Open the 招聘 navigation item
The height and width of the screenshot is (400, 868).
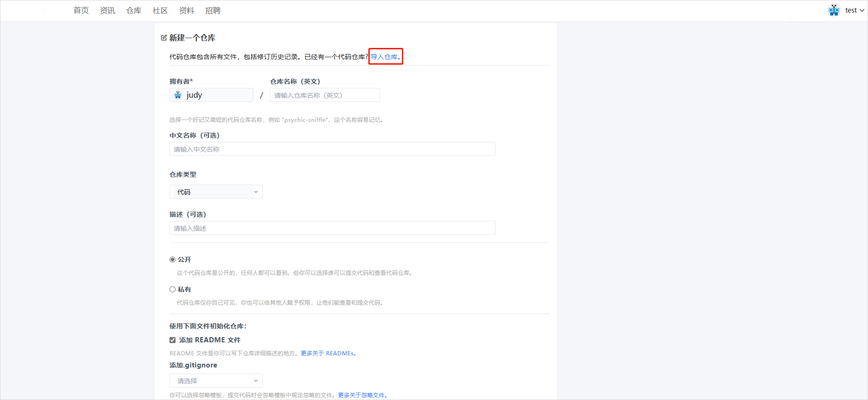tap(213, 10)
